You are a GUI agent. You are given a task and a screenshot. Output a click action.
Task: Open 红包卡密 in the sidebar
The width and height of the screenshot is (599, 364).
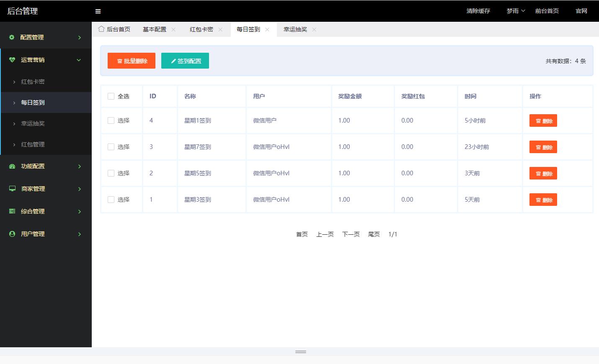click(x=46, y=82)
